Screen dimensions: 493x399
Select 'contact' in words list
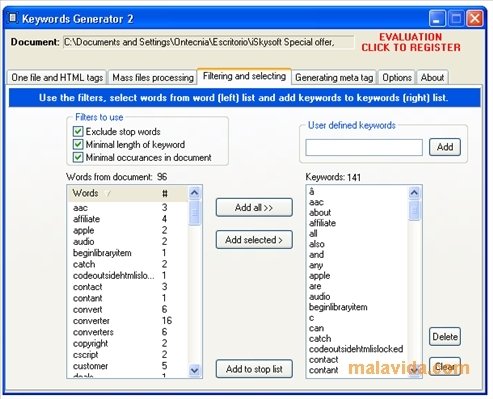click(87, 287)
